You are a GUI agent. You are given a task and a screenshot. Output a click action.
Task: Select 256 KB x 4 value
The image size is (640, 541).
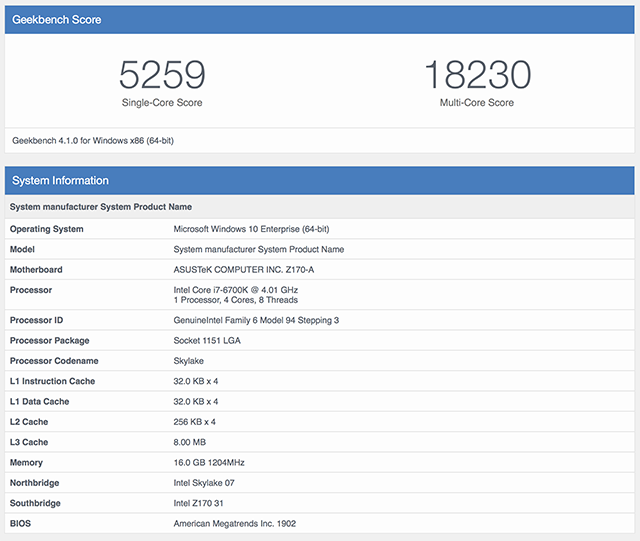tap(194, 422)
